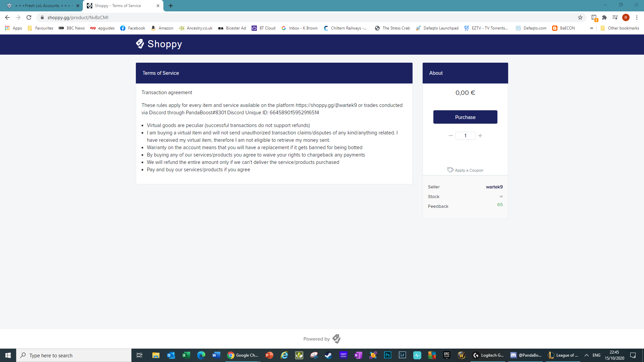Open Other bookmarks folder
The image size is (644, 362).
620,28
